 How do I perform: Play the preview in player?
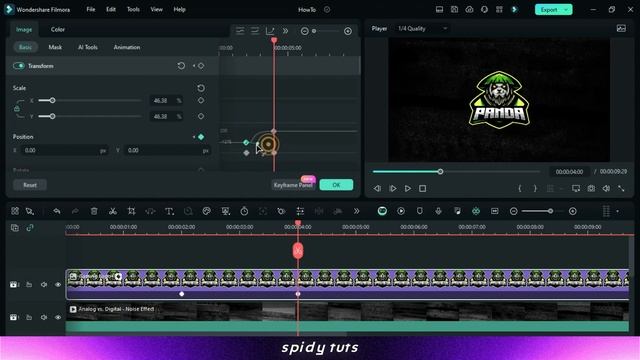(407, 188)
